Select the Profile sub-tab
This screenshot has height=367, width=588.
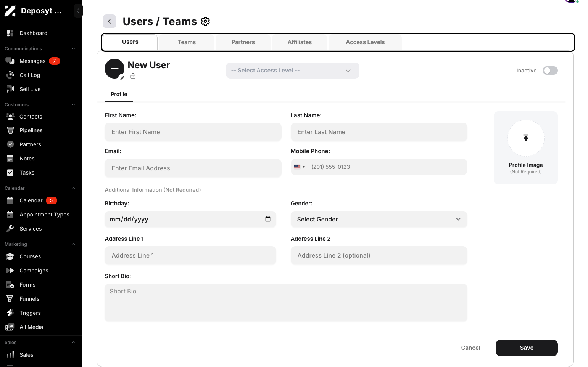point(119,94)
